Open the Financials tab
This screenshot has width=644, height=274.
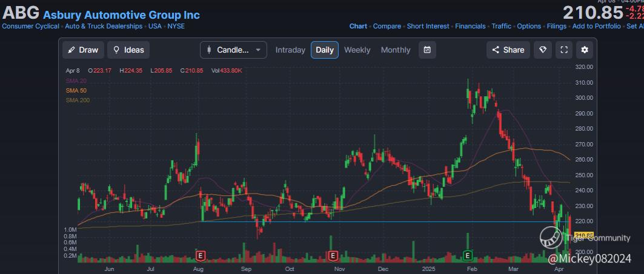point(470,26)
